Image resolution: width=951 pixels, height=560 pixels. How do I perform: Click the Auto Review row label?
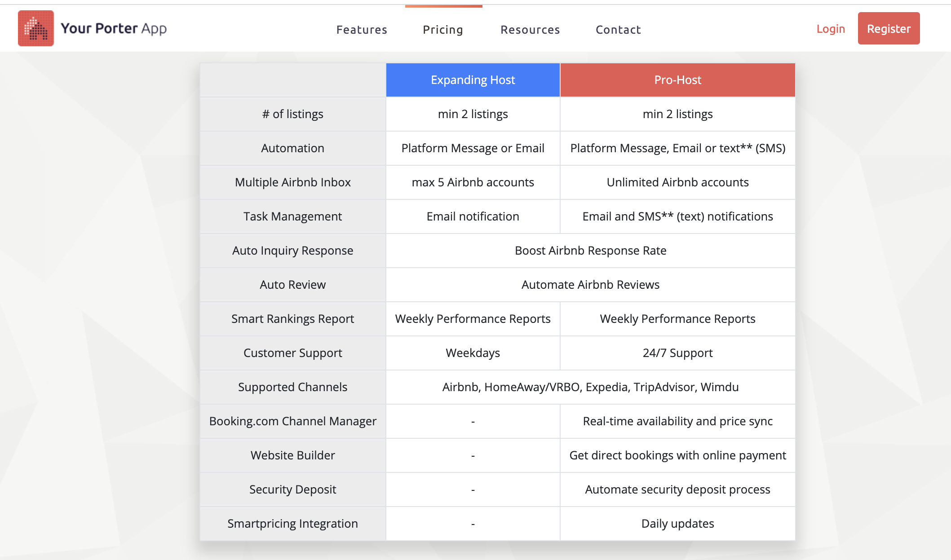(293, 285)
